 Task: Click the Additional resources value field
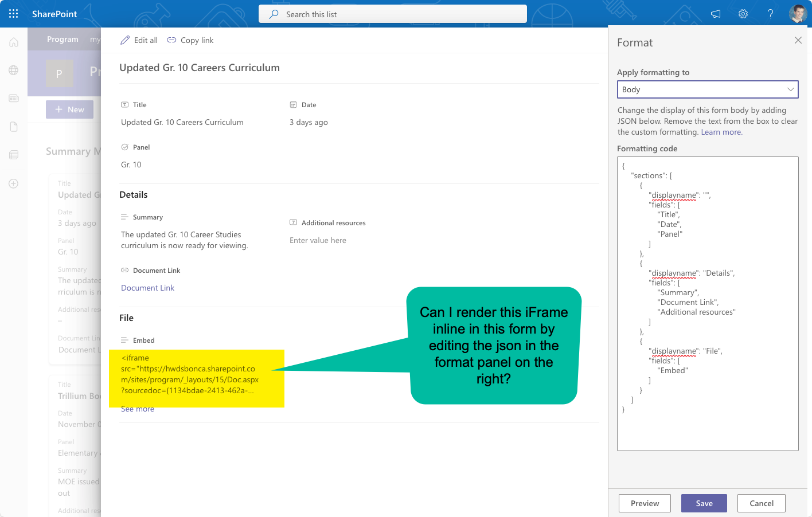point(317,240)
